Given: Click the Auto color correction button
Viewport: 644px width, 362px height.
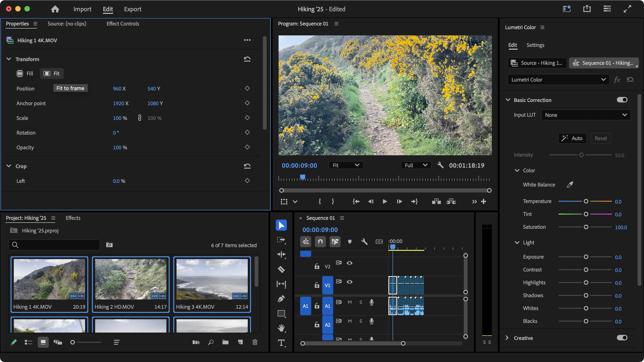Looking at the screenshot, I should click(572, 138).
